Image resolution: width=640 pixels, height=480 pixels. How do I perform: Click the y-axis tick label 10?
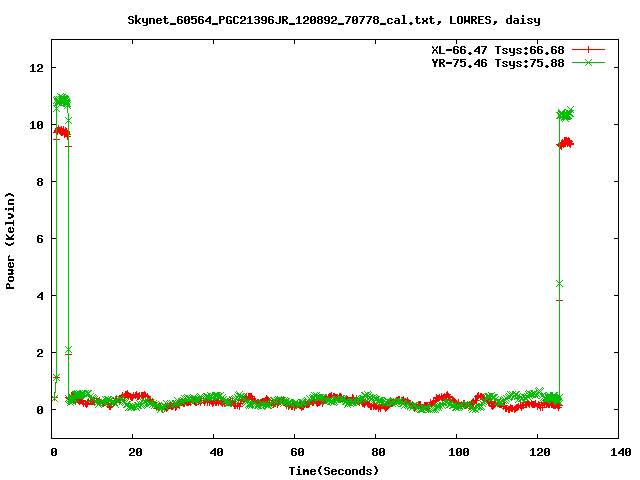(36, 125)
